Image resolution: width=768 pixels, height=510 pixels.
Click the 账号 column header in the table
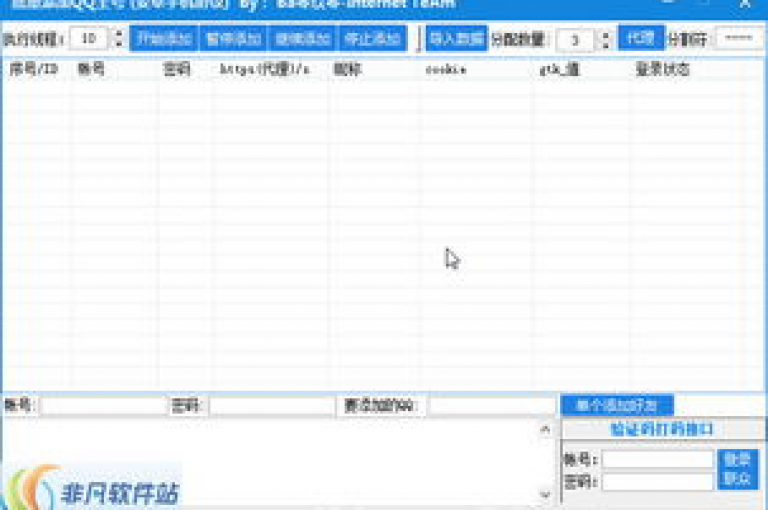point(114,69)
